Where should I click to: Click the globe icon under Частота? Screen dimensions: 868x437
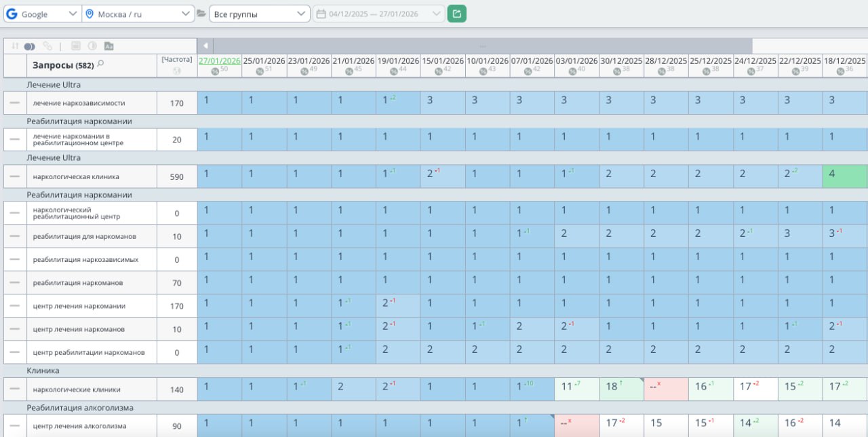(177, 71)
